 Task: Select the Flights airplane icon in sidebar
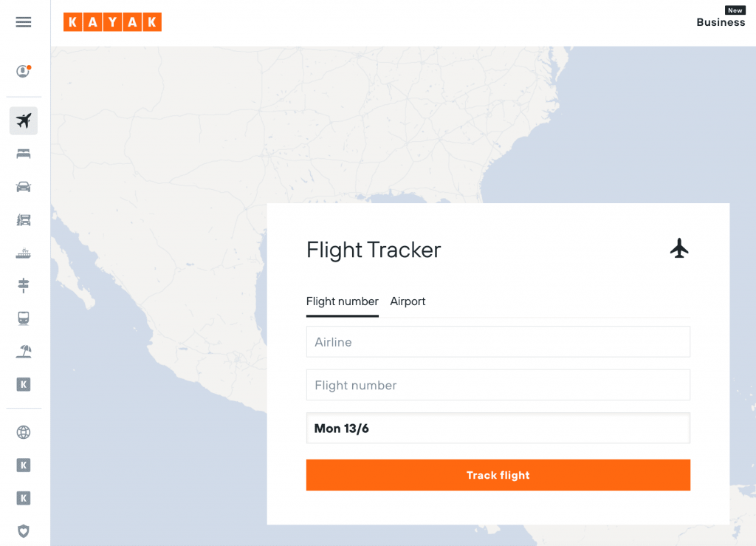click(x=24, y=120)
